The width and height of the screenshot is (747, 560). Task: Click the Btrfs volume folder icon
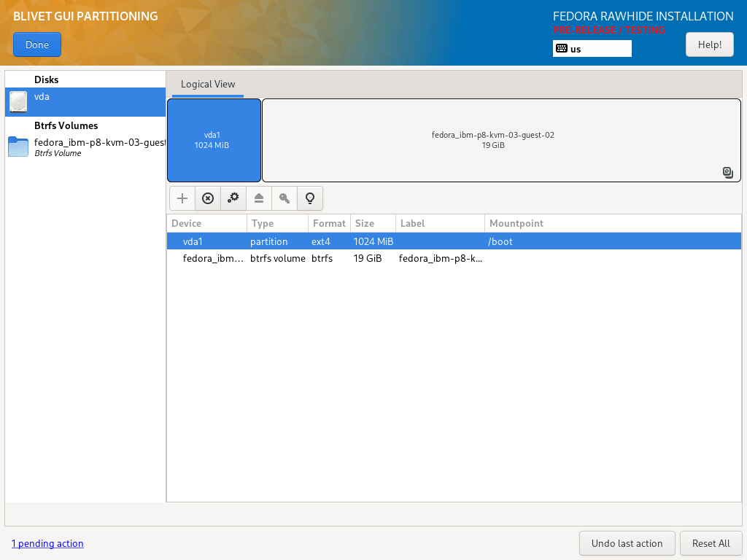click(x=18, y=147)
